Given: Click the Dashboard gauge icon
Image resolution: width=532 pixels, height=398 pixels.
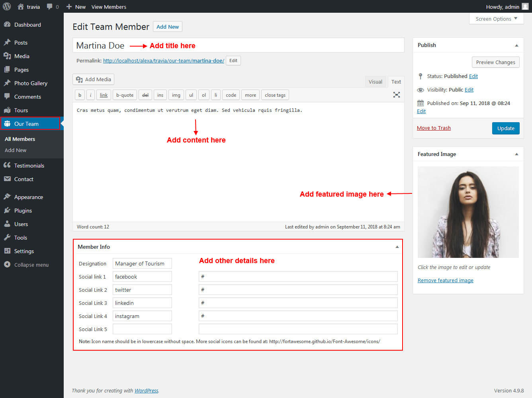Looking at the screenshot, I should 7,24.
